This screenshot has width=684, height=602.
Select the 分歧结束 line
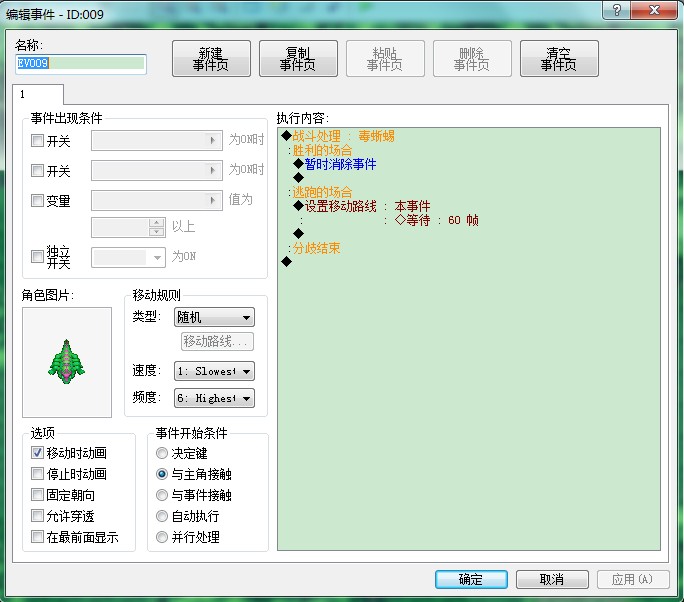(314, 248)
